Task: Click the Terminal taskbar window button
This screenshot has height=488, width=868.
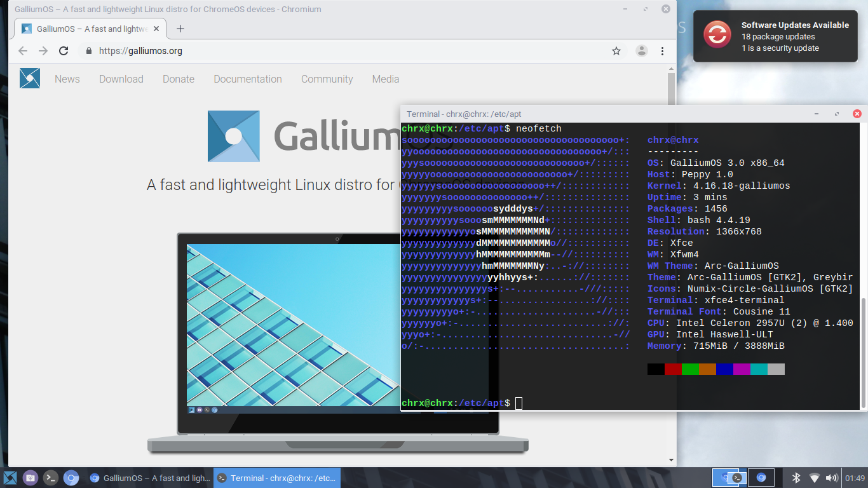Action: pyautogui.click(x=277, y=478)
